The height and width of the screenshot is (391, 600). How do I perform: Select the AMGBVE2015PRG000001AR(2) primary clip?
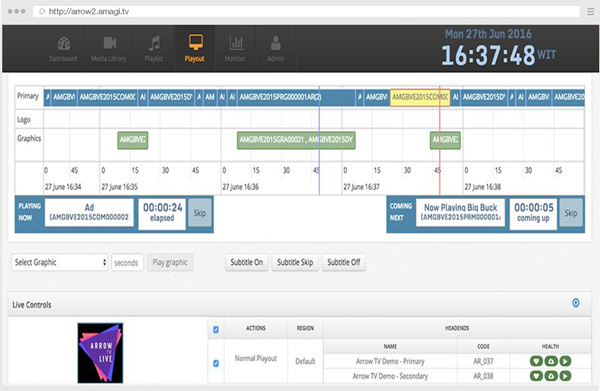296,97
